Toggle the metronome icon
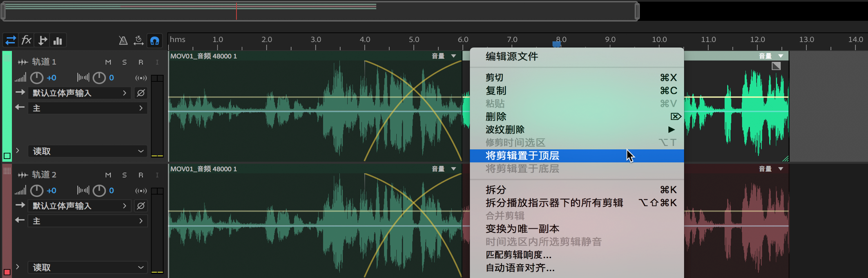This screenshot has width=868, height=278. click(x=123, y=40)
